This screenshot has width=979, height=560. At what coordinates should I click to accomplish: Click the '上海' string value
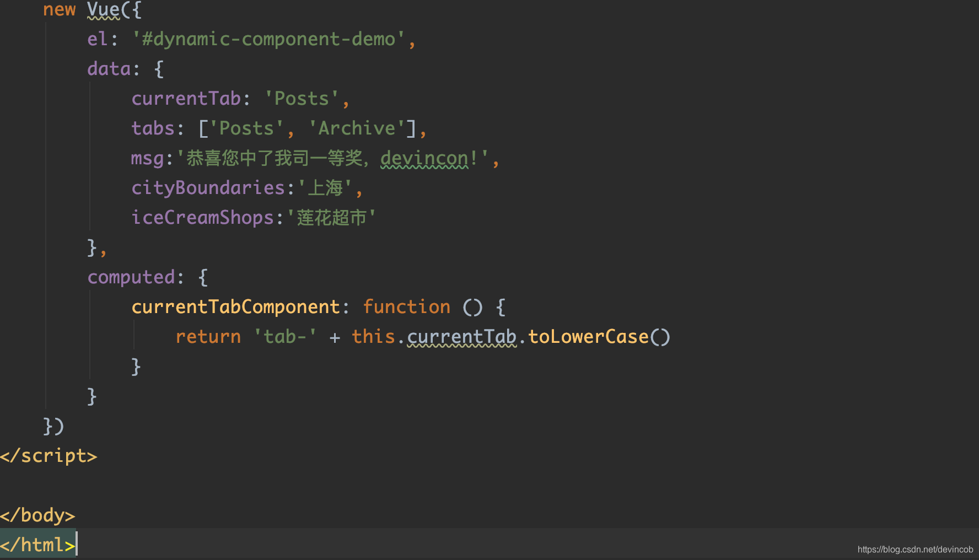click(x=325, y=188)
